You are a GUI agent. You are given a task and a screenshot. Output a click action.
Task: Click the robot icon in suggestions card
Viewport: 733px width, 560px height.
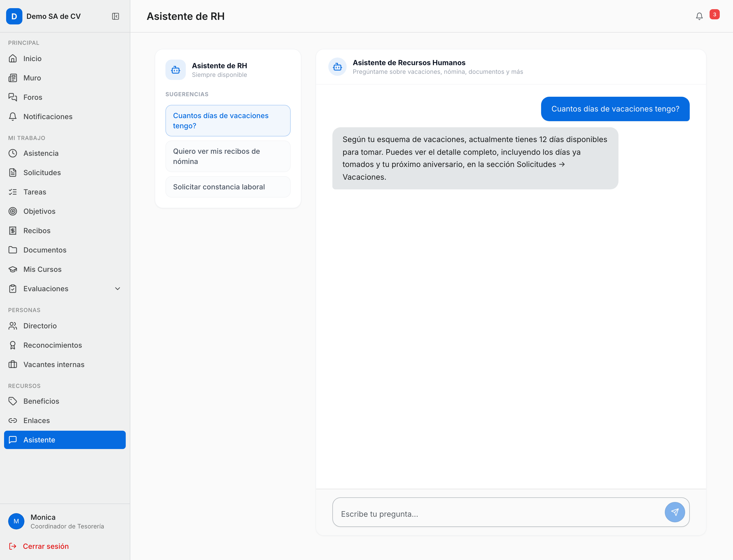(175, 70)
